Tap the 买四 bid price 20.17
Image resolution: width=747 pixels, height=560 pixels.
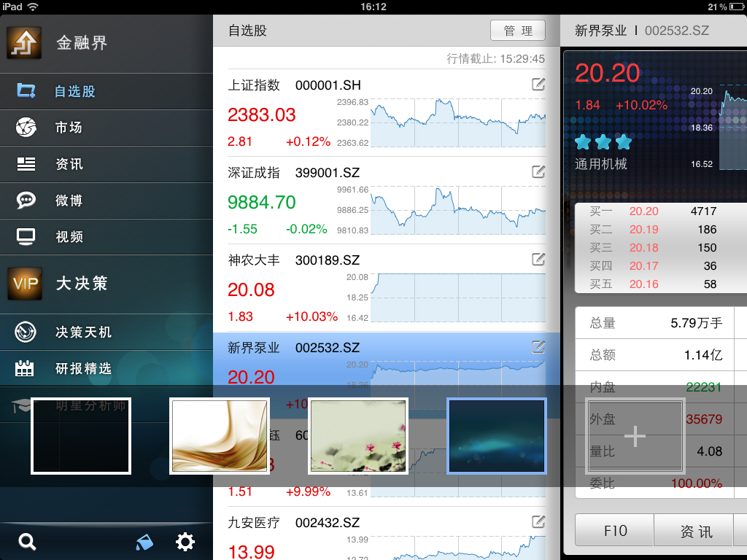(x=643, y=265)
